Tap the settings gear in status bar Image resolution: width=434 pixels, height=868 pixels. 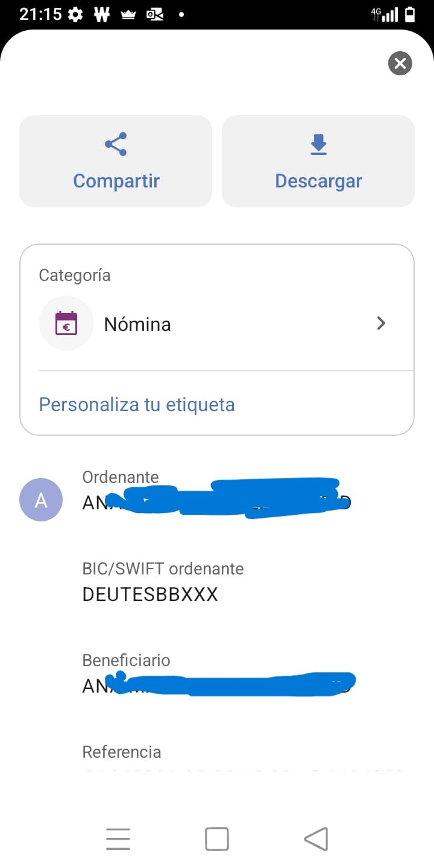click(x=76, y=14)
